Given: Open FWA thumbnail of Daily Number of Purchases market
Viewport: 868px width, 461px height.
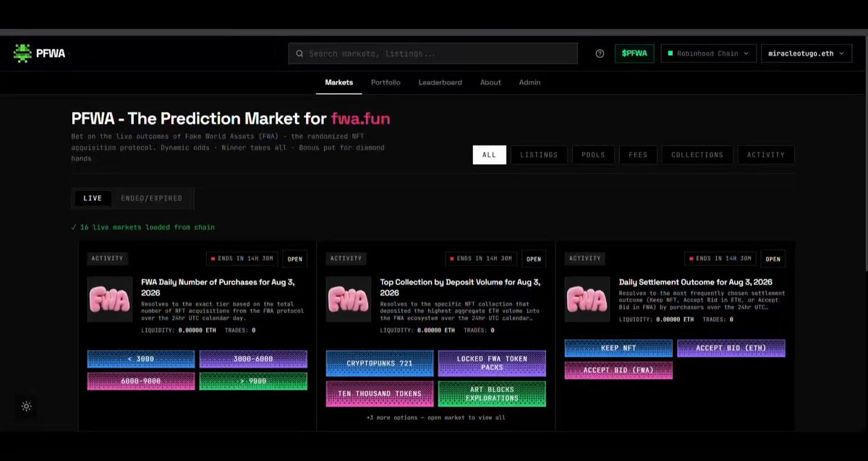Looking at the screenshot, I should [110, 299].
